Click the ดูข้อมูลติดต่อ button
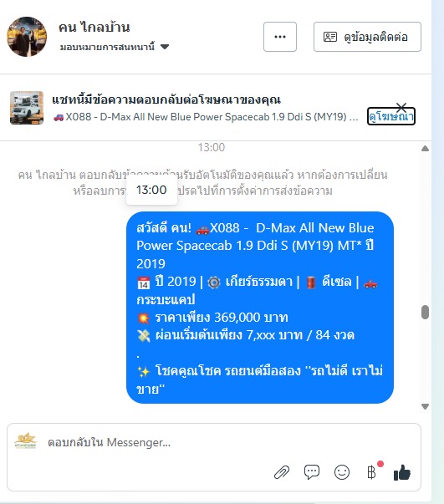Screen dimensions: 444x504 (x=367, y=37)
